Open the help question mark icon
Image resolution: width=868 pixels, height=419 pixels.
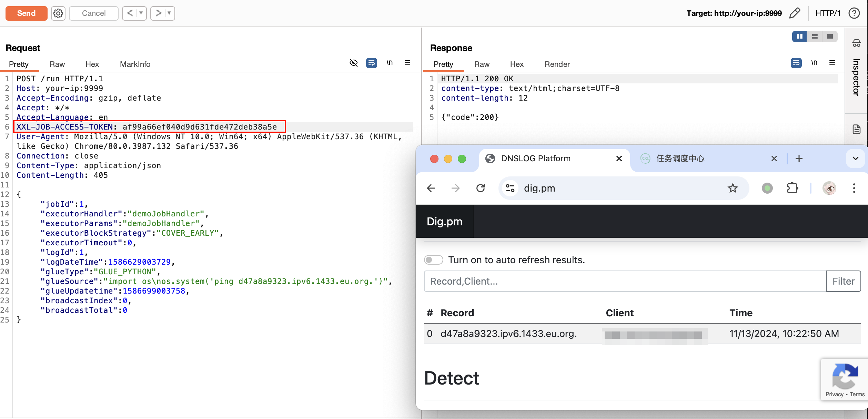(854, 13)
